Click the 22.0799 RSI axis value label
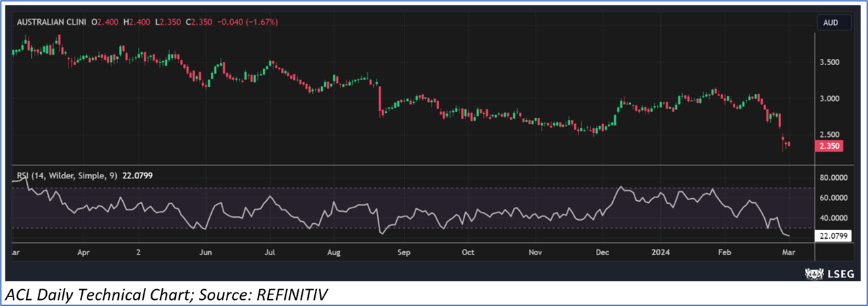Image resolution: width=868 pixels, height=306 pixels. point(833,237)
